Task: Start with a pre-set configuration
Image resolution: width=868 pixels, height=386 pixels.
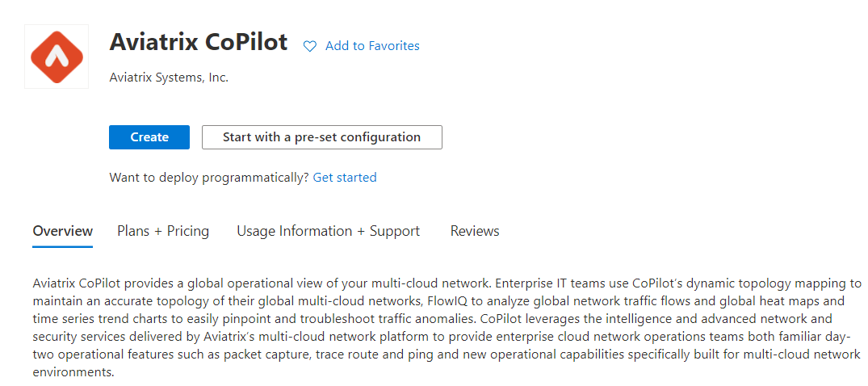Action: (x=321, y=137)
